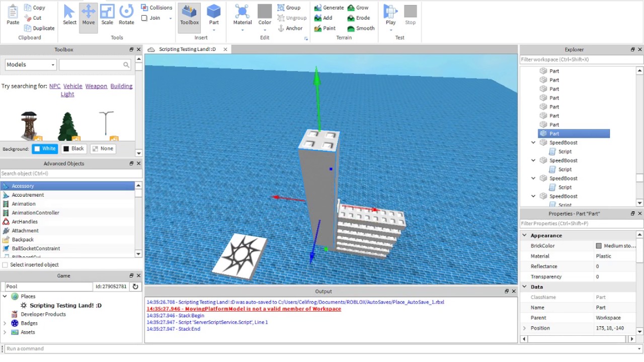Activate the Rotate tool

pos(126,15)
